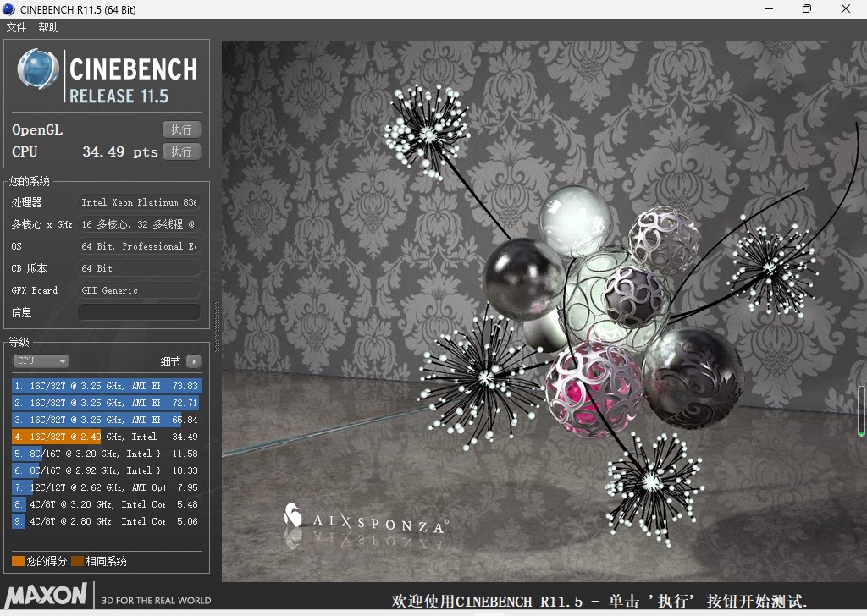867x616 pixels.
Task: Select the 处理器 Intel Xeon Platinum field
Action: pos(139,202)
